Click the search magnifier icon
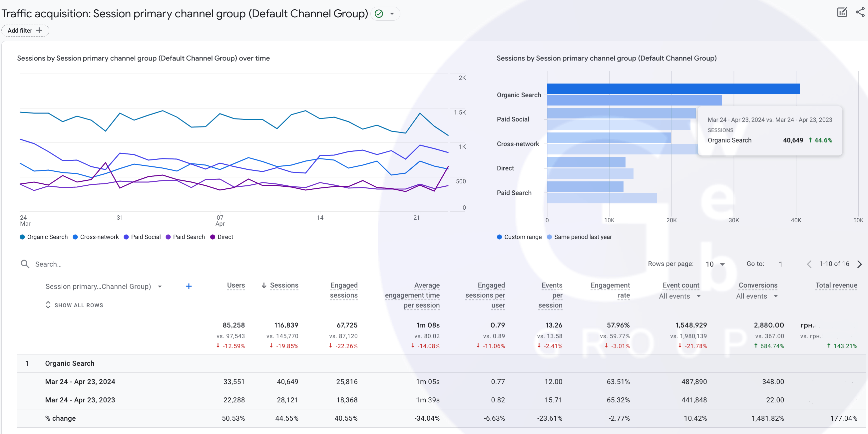 click(x=25, y=264)
